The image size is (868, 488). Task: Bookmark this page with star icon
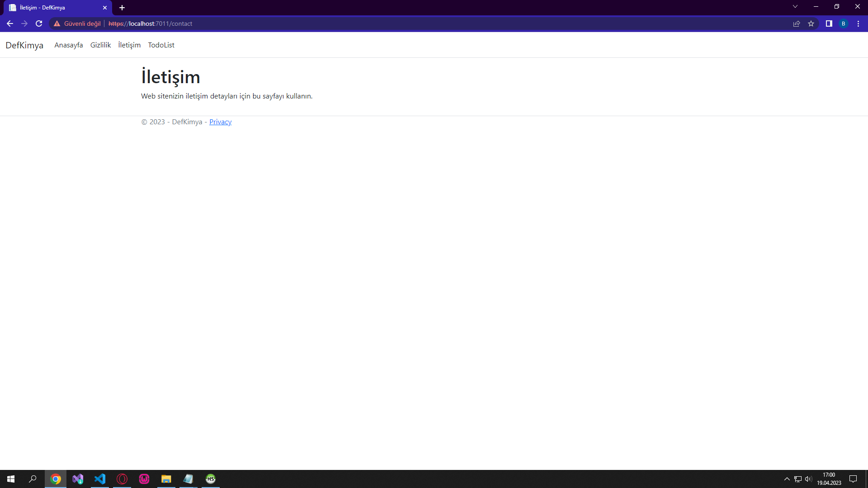(811, 23)
